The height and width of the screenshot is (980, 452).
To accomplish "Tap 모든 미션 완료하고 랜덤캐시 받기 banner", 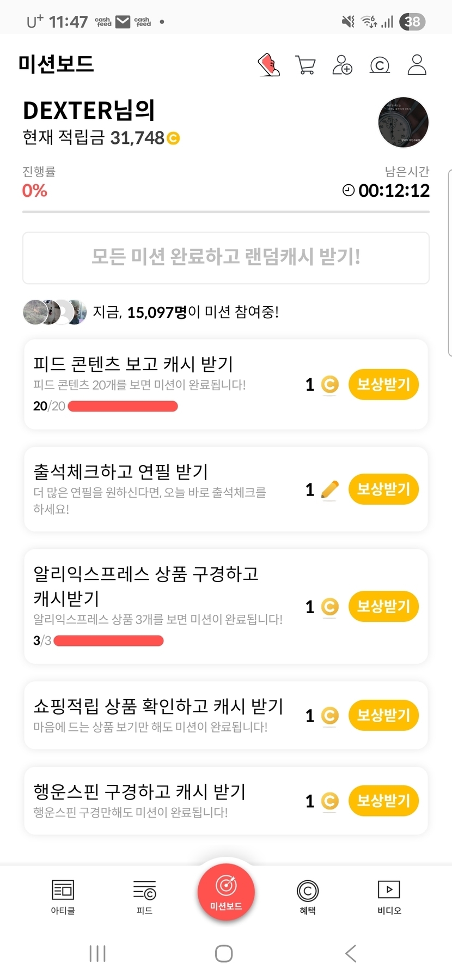I will (226, 257).
